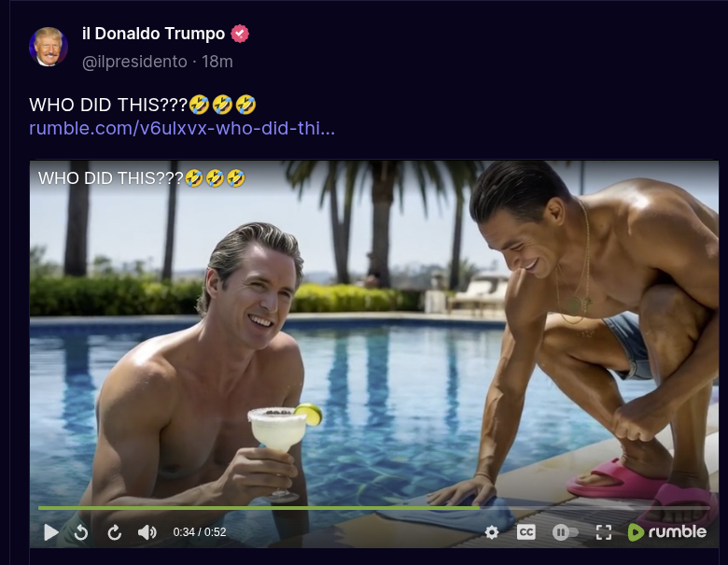Image resolution: width=728 pixels, height=565 pixels.
Task: Click the rewind (counter-clockwise arrow) icon
Action: 81,532
